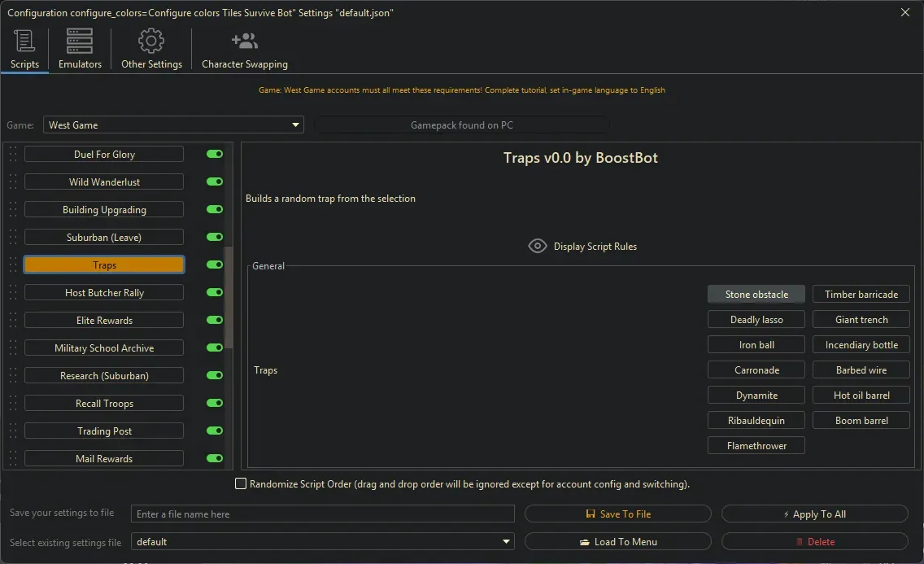The image size is (924, 564).
Task: Open the Emulators server icon
Action: tap(80, 41)
